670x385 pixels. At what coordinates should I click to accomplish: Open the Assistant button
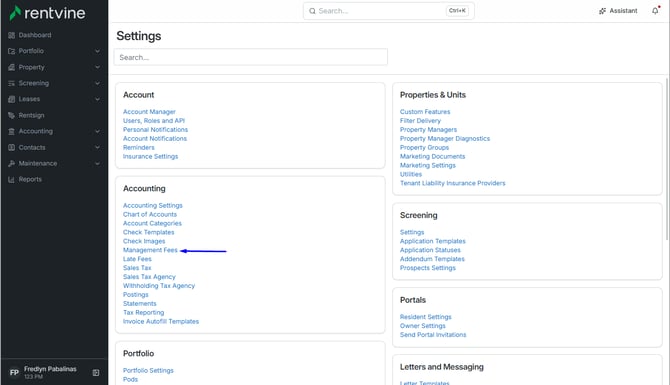618,11
